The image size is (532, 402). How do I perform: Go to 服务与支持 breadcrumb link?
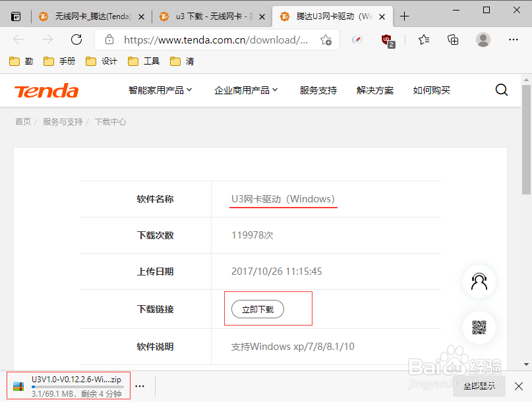pyautogui.click(x=63, y=121)
